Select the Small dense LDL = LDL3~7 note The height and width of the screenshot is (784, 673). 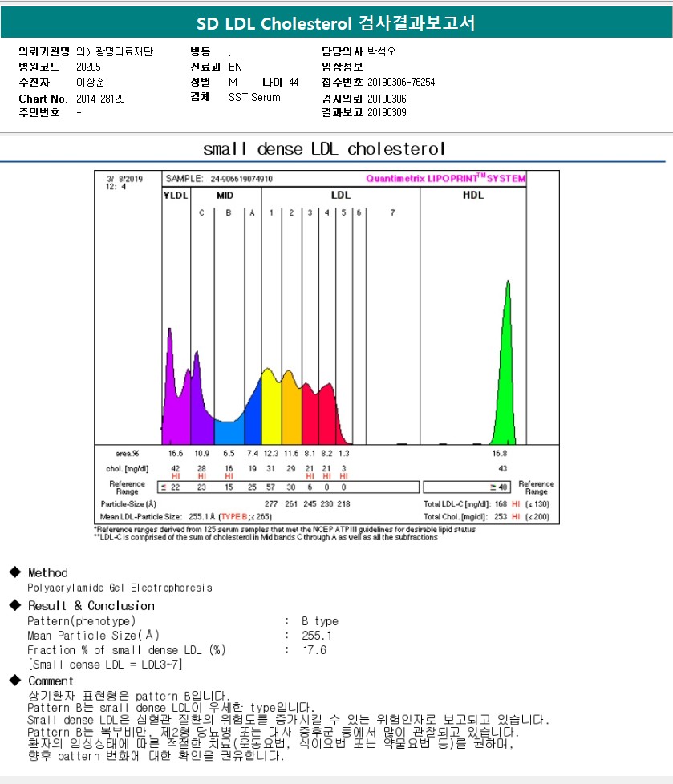(x=106, y=665)
